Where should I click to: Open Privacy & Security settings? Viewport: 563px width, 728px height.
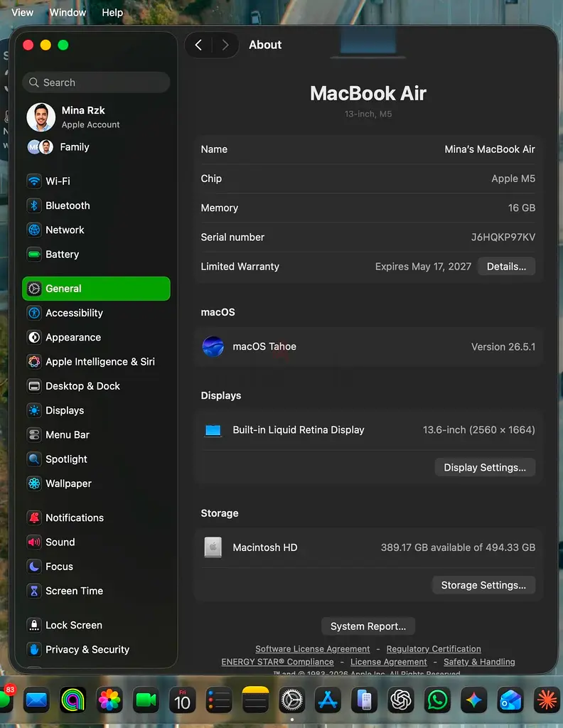pos(96,650)
